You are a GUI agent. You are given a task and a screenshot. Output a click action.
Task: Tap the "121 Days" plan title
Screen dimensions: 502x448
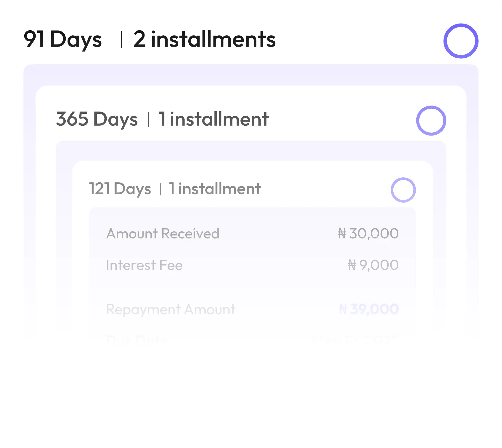tap(120, 189)
